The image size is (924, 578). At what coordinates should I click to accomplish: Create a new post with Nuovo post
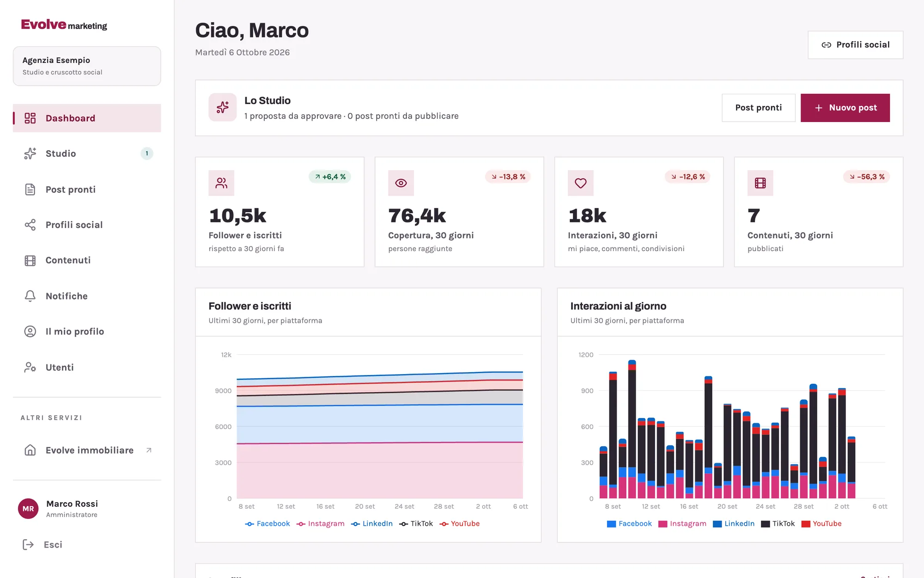click(845, 108)
